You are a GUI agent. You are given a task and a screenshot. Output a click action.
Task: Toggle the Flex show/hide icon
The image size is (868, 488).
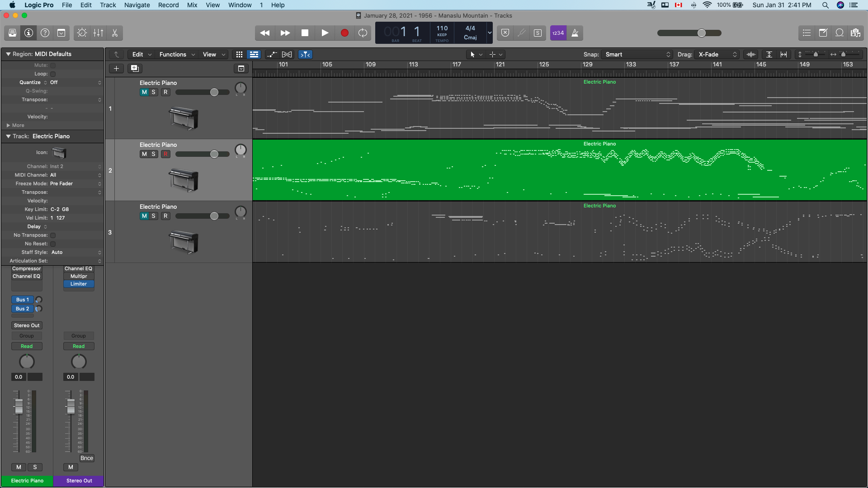pyautogui.click(x=287, y=55)
